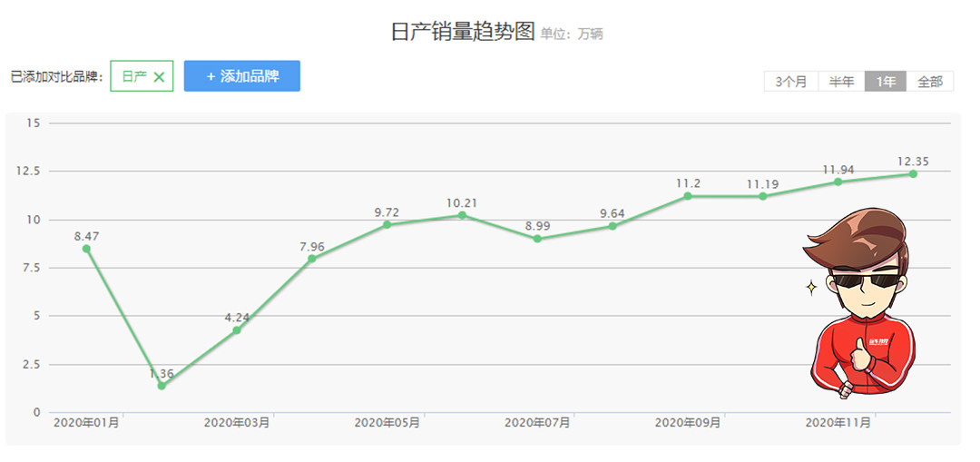The width and height of the screenshot is (980, 462).
Task: Select the 3个月 time range tab
Action: click(x=790, y=82)
